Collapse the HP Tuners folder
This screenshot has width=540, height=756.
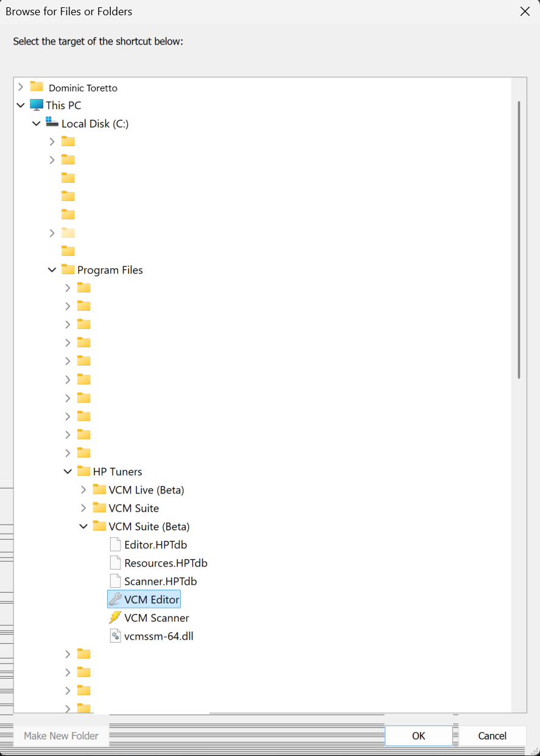(x=68, y=472)
